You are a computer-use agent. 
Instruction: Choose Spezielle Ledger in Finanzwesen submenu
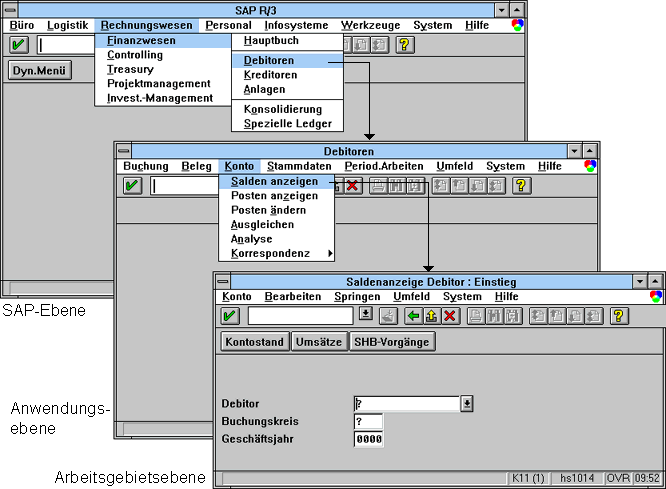click(x=288, y=124)
